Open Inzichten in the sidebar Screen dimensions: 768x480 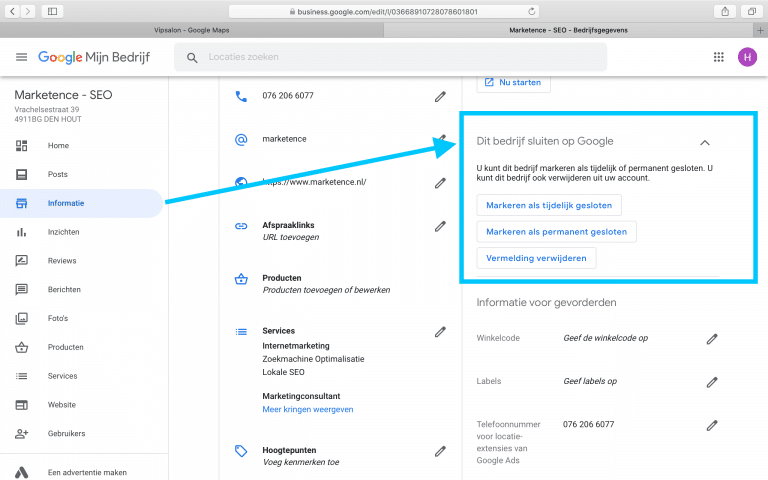click(63, 232)
